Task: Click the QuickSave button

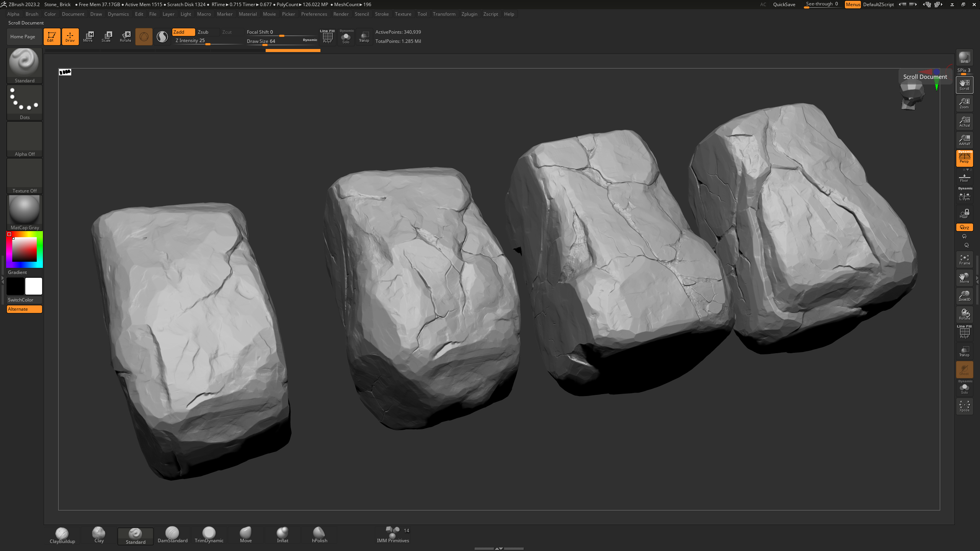Action: (784, 5)
